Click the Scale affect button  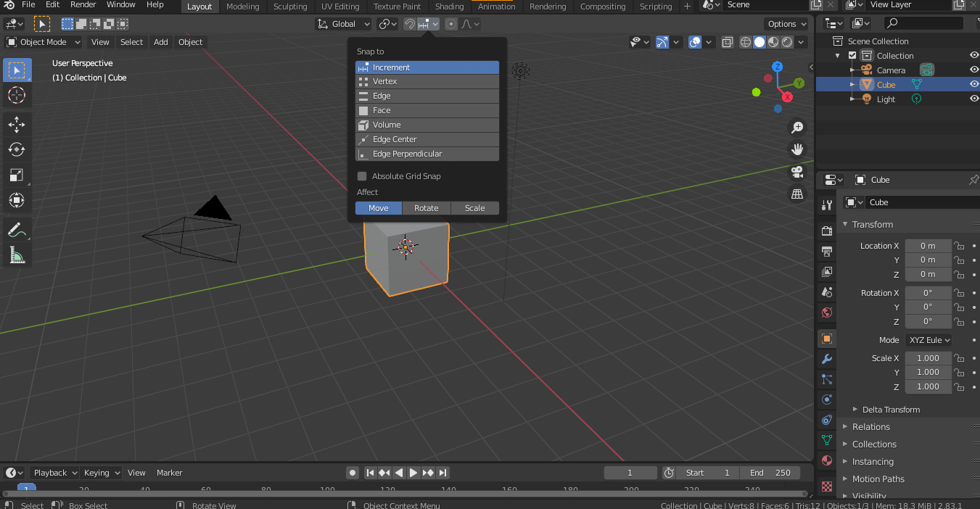pos(475,208)
